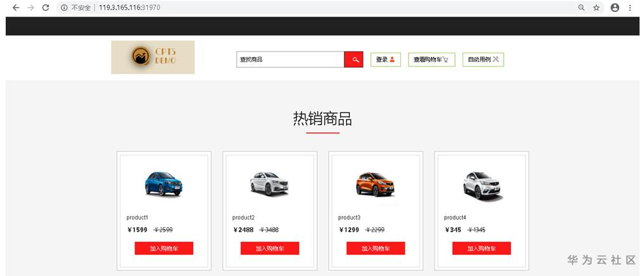
Task: Open the 登录 login button
Action: coord(385,60)
